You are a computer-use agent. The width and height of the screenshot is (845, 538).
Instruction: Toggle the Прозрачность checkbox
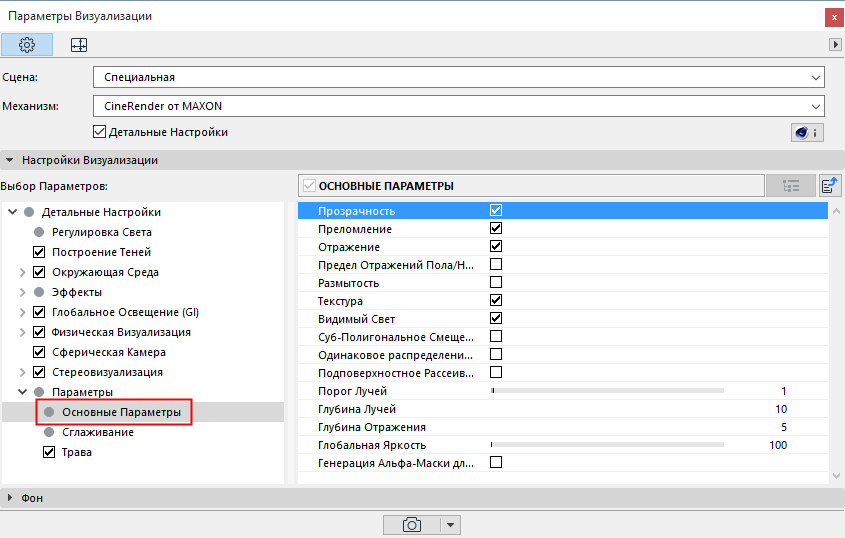496,210
